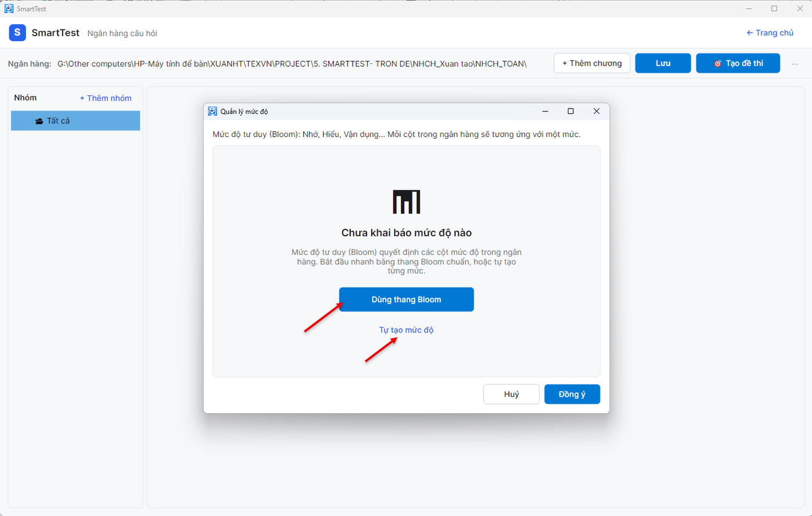Screen dimensions: 812x516
Task: Click the Nhóm panel heading
Action: coord(25,98)
